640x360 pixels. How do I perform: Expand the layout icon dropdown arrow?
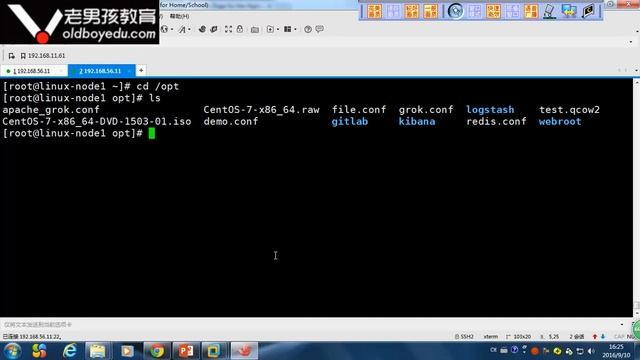click(x=295, y=29)
